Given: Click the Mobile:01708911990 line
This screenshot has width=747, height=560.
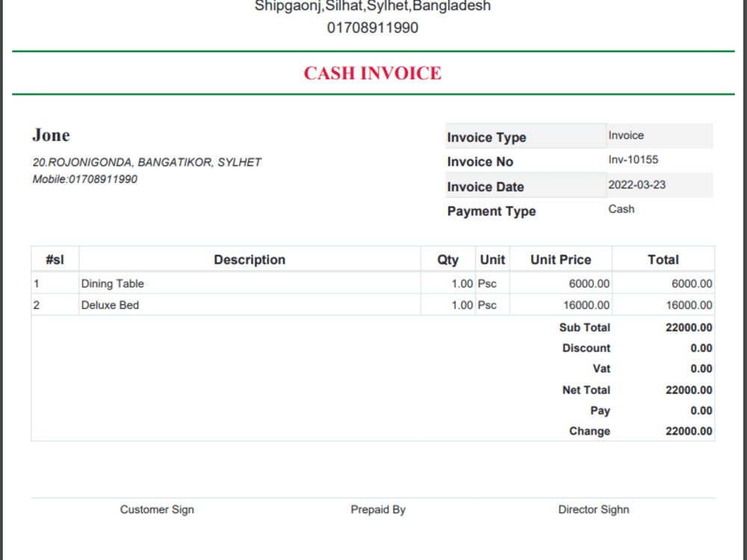Looking at the screenshot, I should pos(85,179).
